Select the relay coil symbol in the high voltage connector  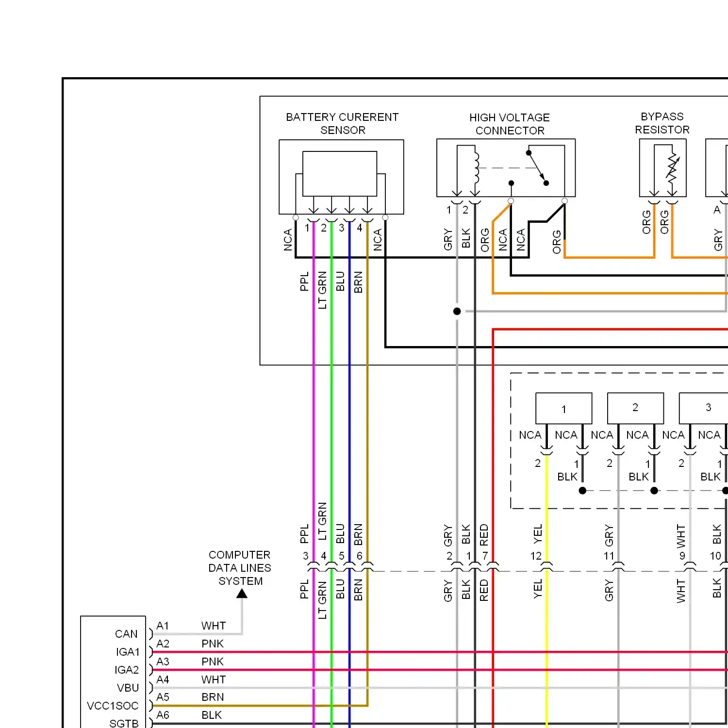[477, 168]
